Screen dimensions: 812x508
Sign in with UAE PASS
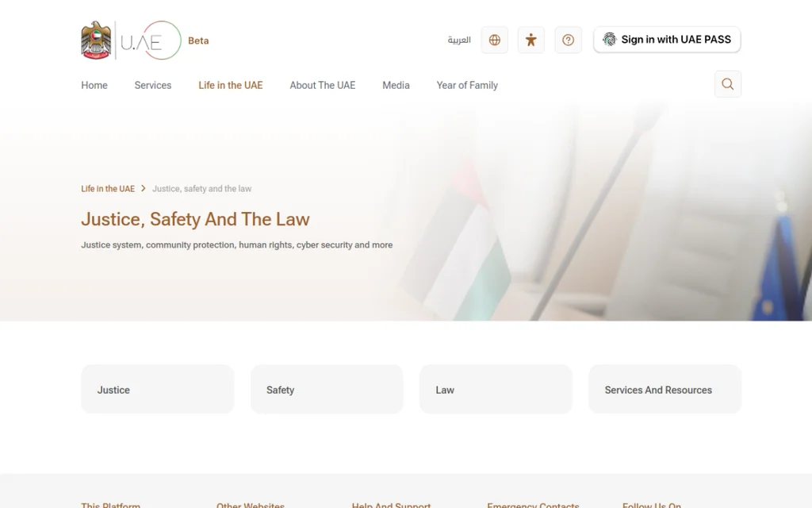click(x=667, y=40)
